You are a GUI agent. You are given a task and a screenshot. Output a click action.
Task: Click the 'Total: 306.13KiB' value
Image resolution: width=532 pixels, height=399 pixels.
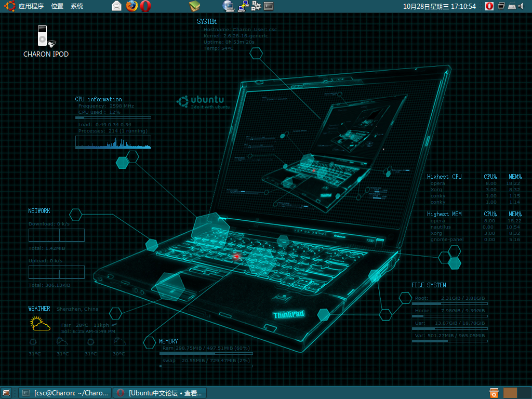click(x=49, y=285)
